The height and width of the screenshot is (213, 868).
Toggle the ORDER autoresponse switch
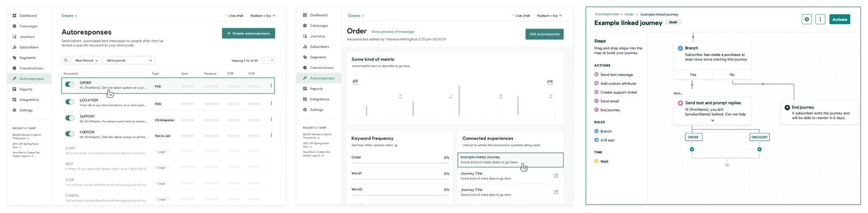pos(69,85)
